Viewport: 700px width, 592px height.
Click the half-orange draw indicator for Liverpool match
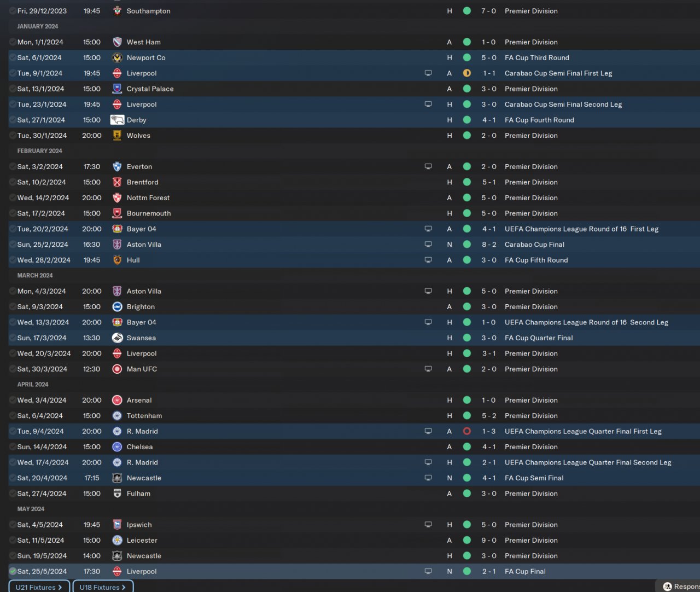[x=467, y=73]
